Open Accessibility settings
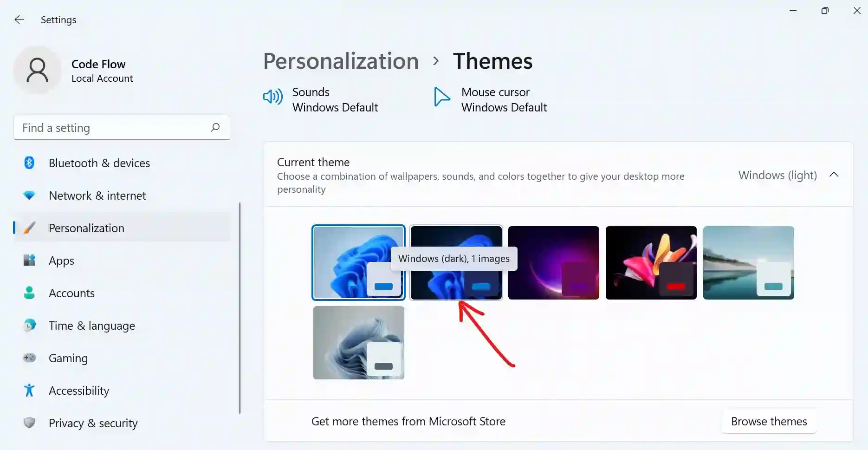868x450 pixels. (122, 391)
